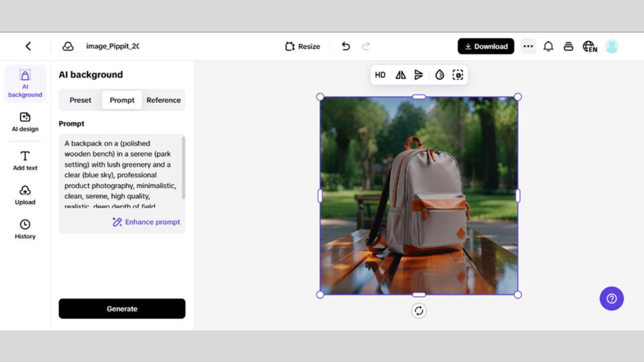This screenshot has width=644, height=362.
Task: Click the back arrow icon
Action: coord(28,46)
